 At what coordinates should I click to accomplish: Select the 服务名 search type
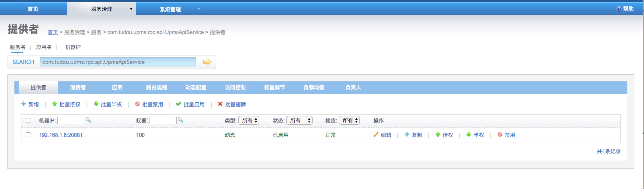[17, 47]
